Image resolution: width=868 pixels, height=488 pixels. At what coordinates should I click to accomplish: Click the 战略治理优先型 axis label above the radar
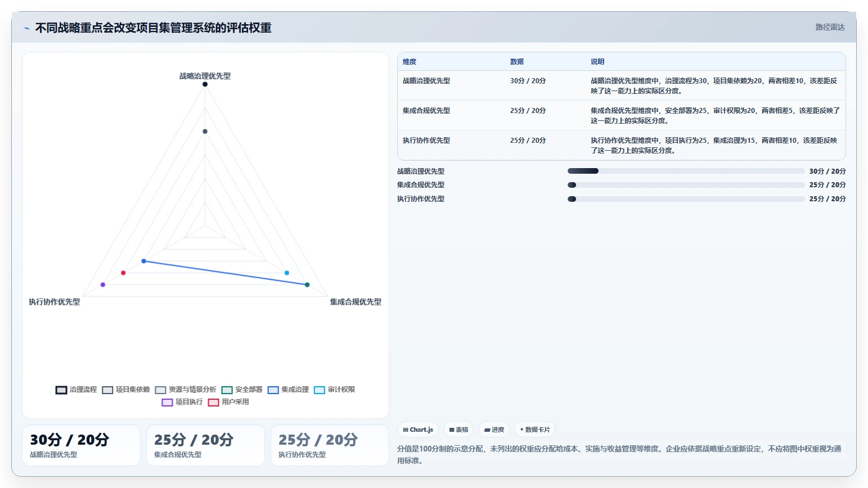pyautogui.click(x=205, y=76)
